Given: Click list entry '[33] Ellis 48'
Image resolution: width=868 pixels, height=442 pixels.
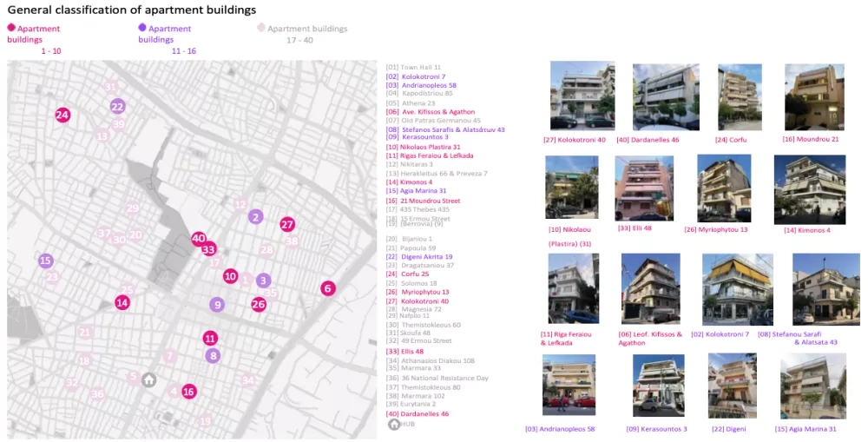Looking at the screenshot, I should coord(404,352).
